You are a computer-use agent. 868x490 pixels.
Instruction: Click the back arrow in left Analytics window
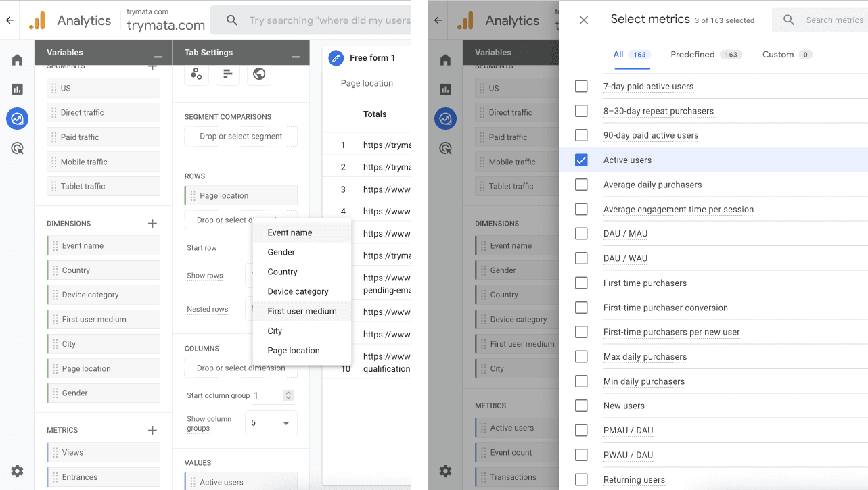(x=9, y=20)
